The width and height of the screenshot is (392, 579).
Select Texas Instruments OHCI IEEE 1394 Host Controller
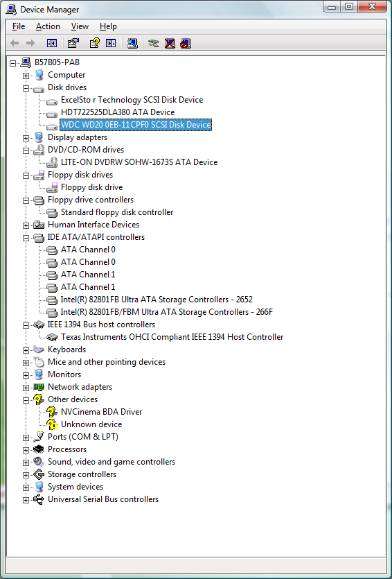point(172,336)
